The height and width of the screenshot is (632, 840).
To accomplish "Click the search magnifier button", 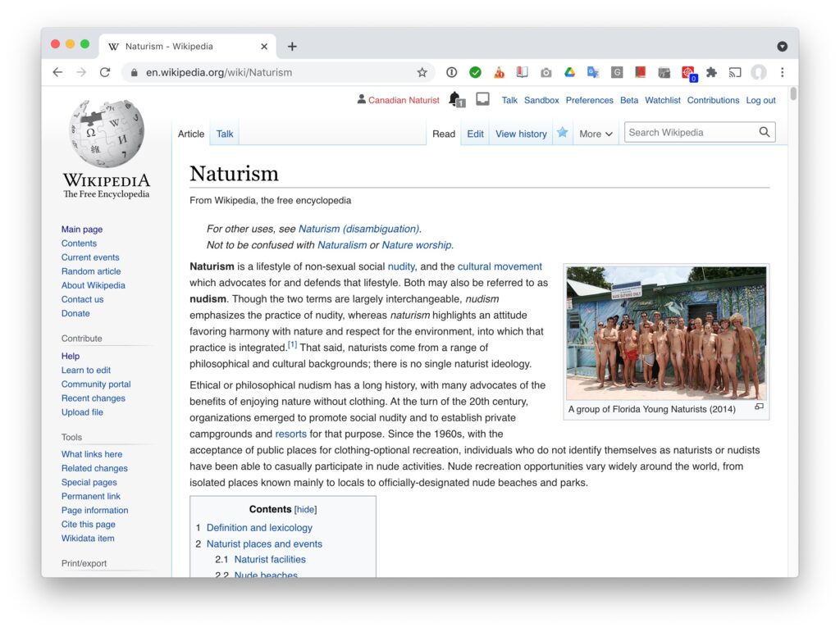I will (x=765, y=132).
